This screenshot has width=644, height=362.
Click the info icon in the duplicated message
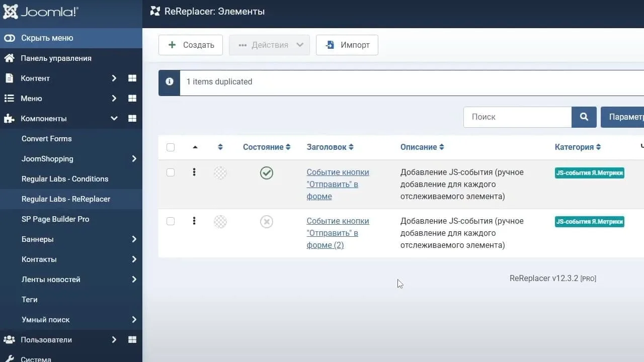pyautogui.click(x=170, y=82)
